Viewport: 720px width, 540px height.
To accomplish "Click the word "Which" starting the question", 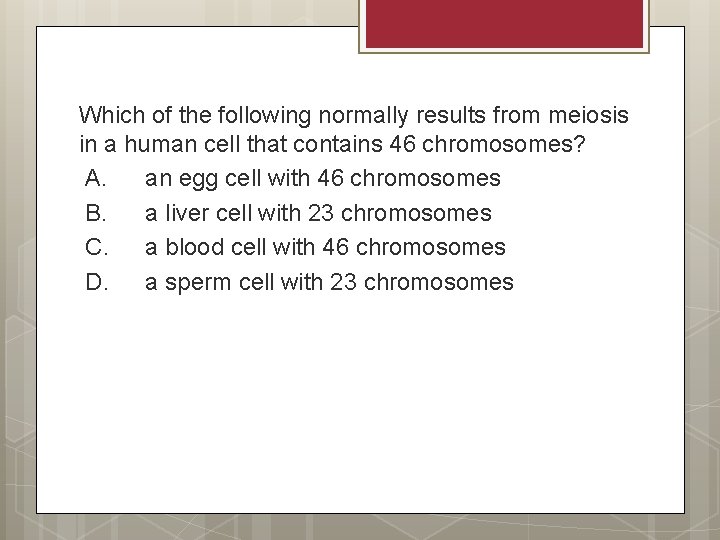I will point(106,115).
